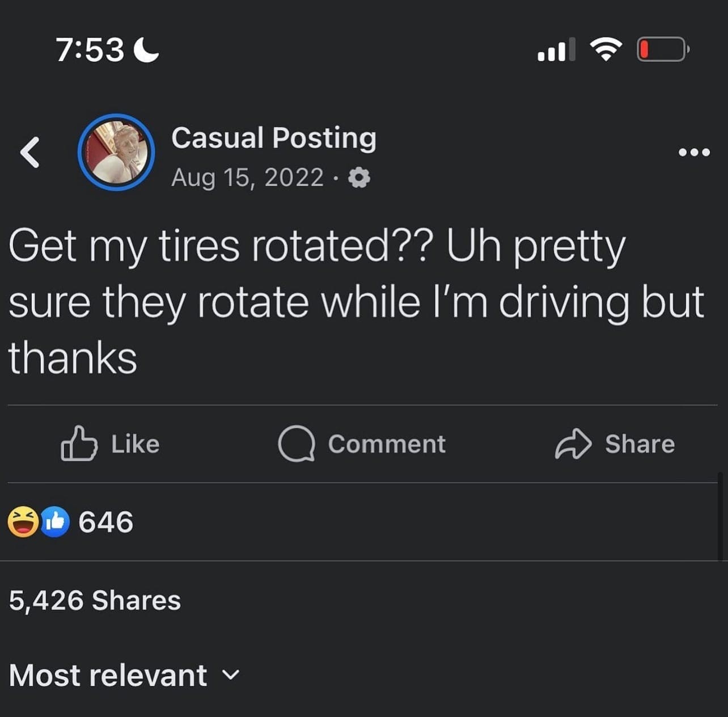Tap the back arrow chevron
Screen dimensions: 728x717
click(x=30, y=152)
